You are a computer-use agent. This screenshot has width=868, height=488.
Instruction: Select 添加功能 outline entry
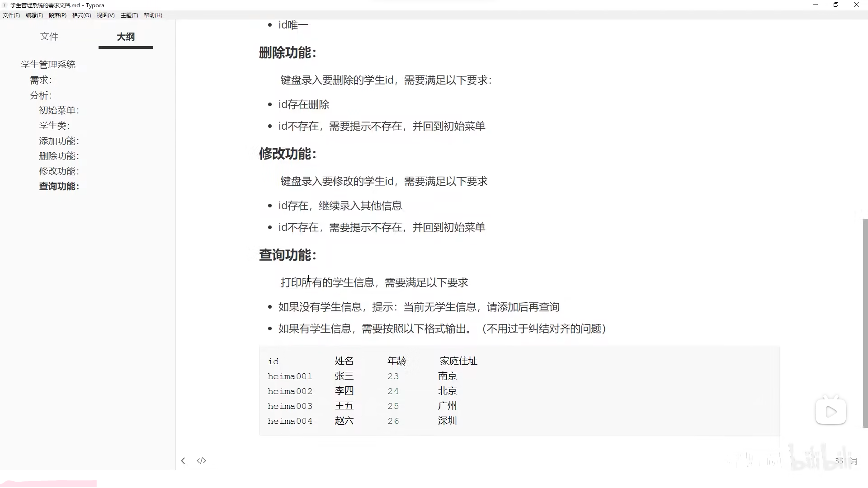coord(59,141)
